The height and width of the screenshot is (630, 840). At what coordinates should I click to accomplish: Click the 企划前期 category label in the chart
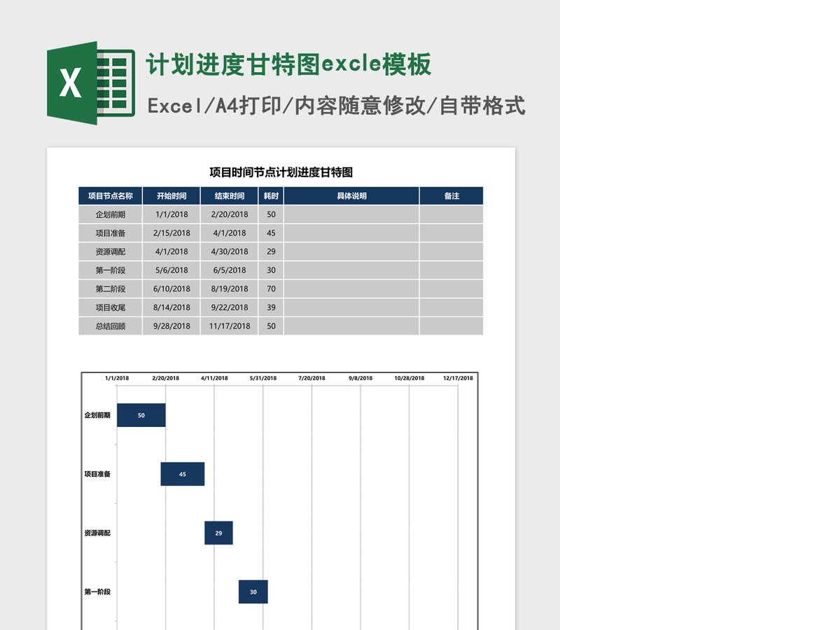[x=97, y=415]
